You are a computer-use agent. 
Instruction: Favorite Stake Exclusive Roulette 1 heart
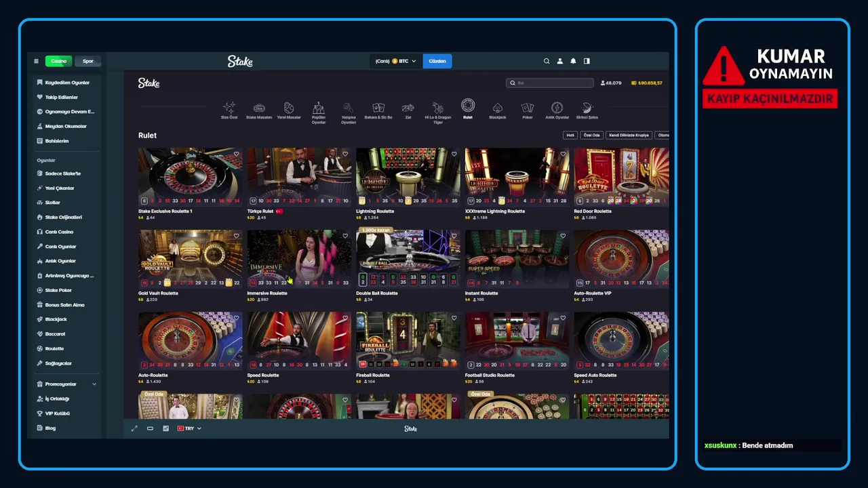click(x=236, y=154)
